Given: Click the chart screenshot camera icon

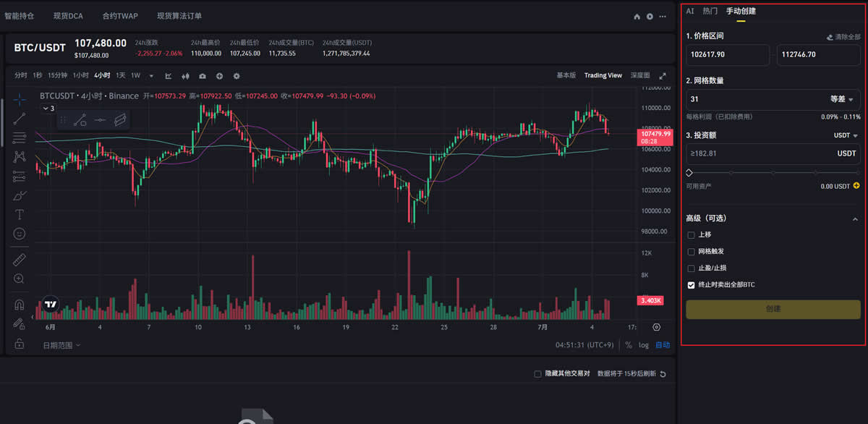Looking at the screenshot, I should point(203,76).
